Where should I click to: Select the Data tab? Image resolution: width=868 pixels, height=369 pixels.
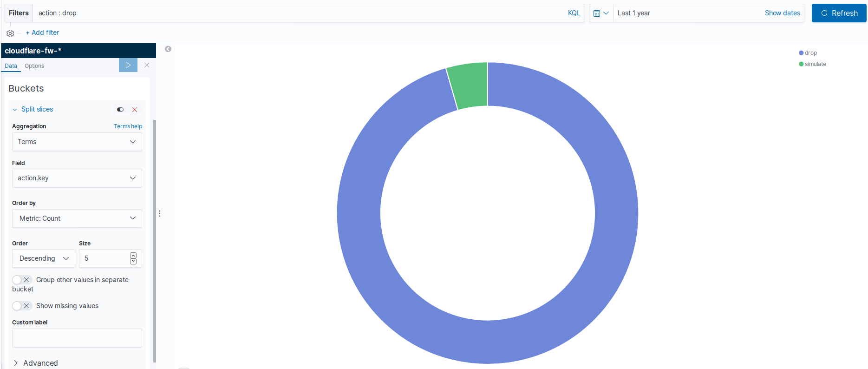[11, 66]
